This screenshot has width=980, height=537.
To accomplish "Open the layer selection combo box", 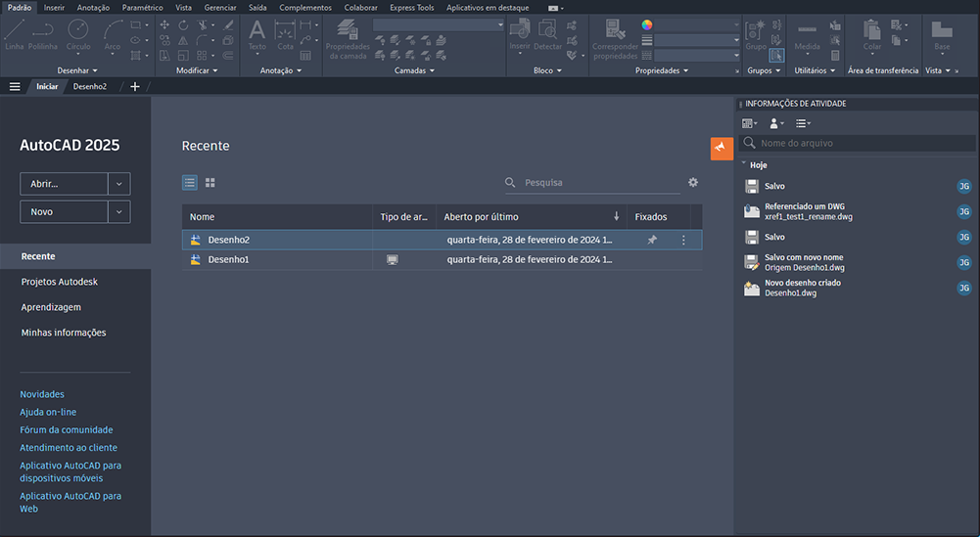I will pyautogui.click(x=439, y=25).
